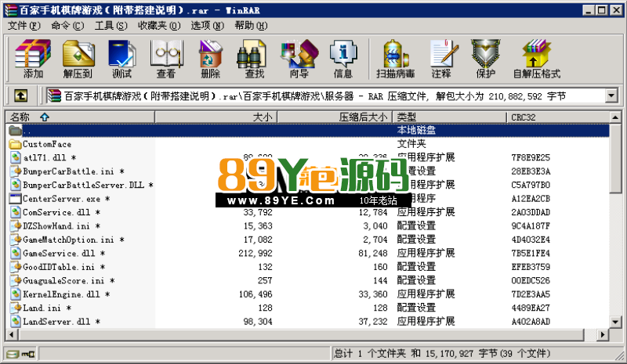This screenshot has height=364, width=627.
Task: Click the Land.ini file icon
Action: [15, 308]
